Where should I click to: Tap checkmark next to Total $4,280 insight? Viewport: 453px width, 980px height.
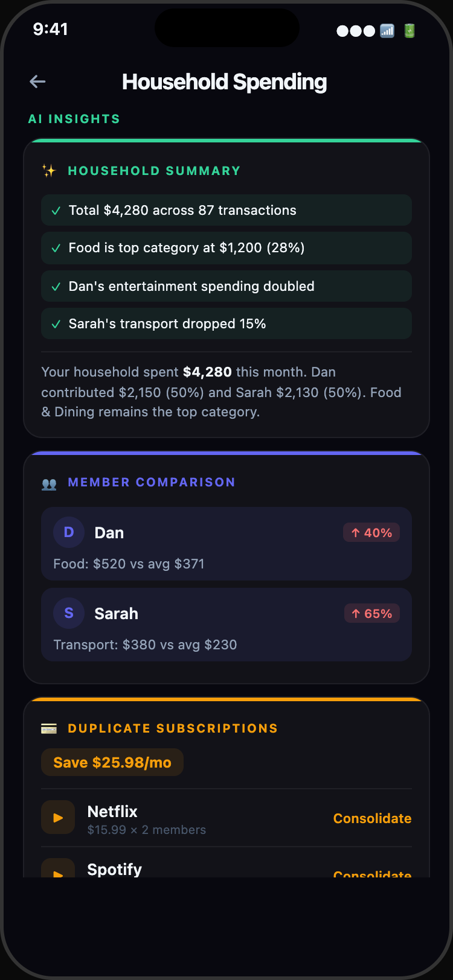click(x=56, y=211)
